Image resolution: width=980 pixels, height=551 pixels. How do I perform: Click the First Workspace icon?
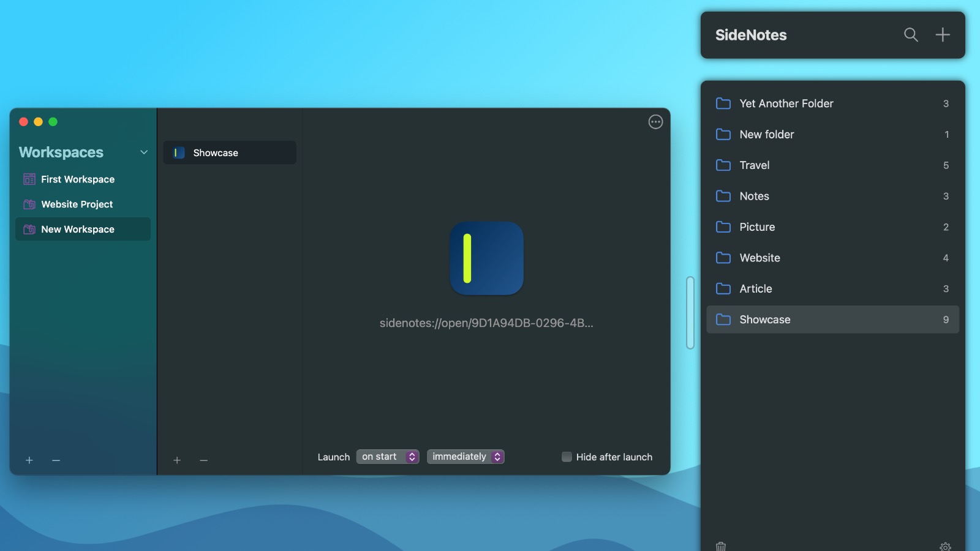pyautogui.click(x=29, y=179)
